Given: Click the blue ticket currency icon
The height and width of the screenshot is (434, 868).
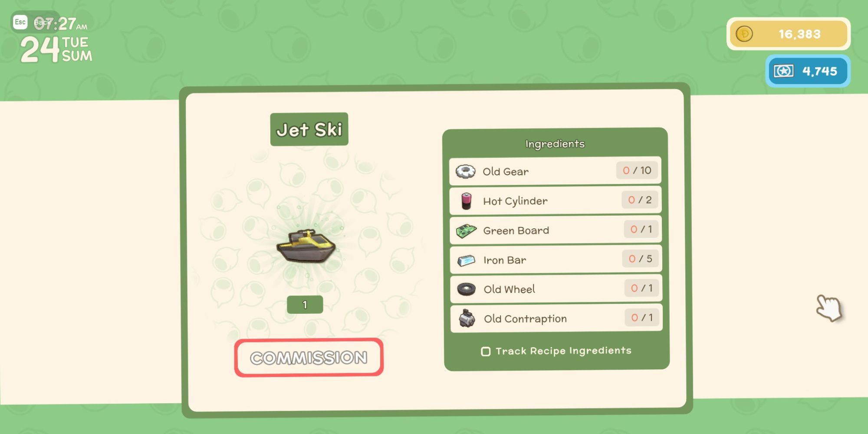Looking at the screenshot, I should (x=784, y=71).
